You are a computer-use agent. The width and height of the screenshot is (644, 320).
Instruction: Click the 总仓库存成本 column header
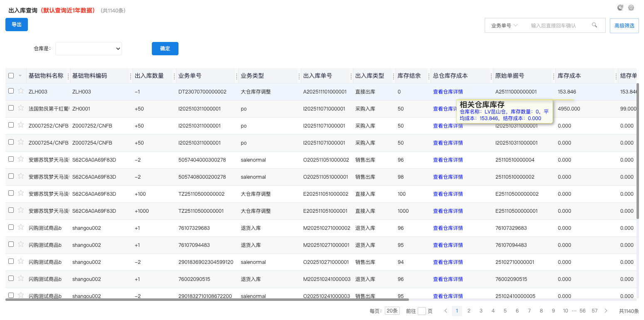451,76
